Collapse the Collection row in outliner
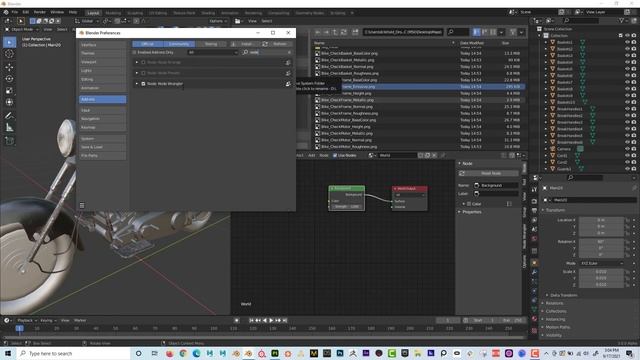Screen dimensions: 640x360 point(540,36)
